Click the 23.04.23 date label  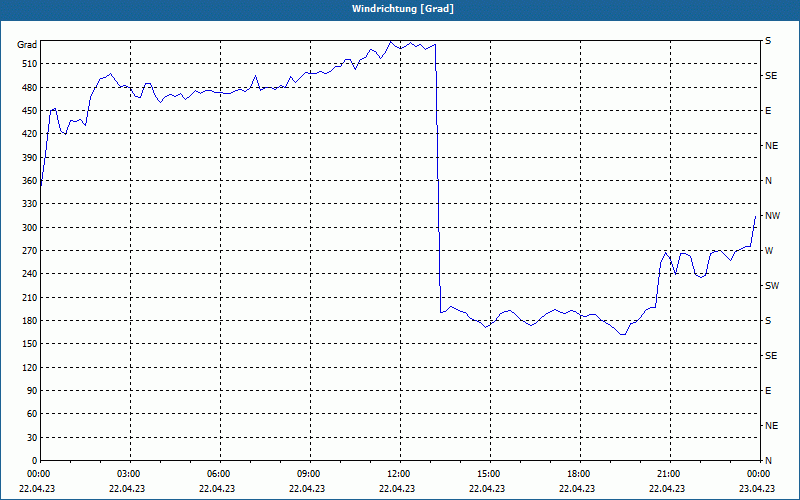(x=757, y=488)
